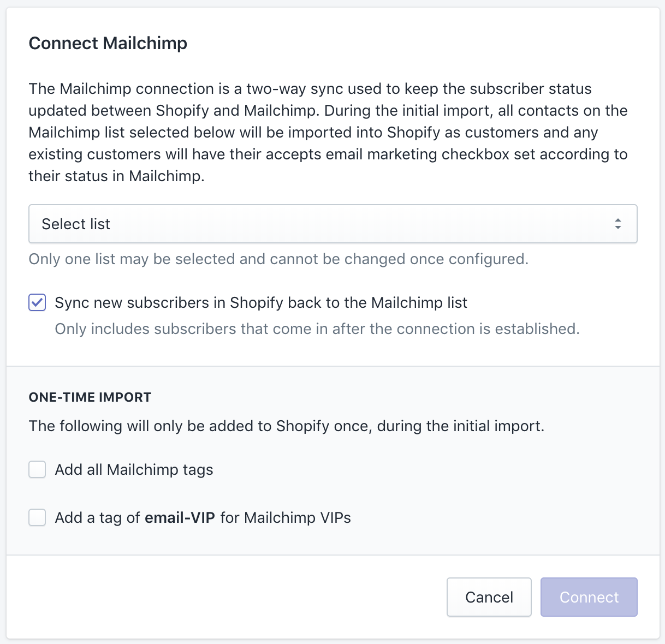Click the 'Sync new subscribers in Shopify' label
This screenshot has height=644, width=665.
(261, 303)
